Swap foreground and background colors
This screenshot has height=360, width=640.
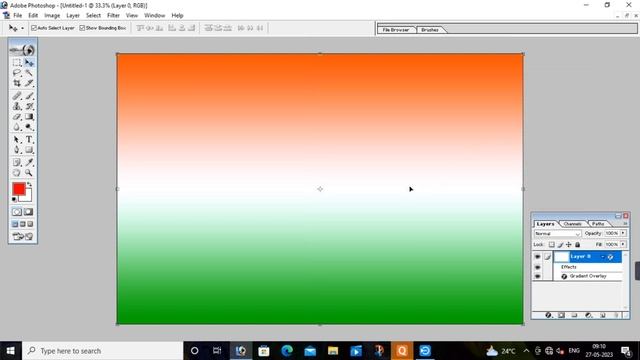29,185
